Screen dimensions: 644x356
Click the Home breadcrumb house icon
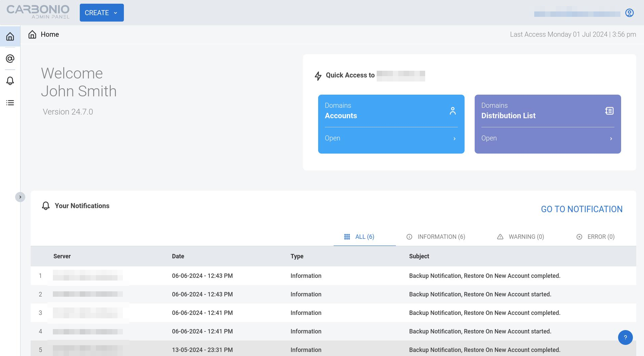pos(32,34)
